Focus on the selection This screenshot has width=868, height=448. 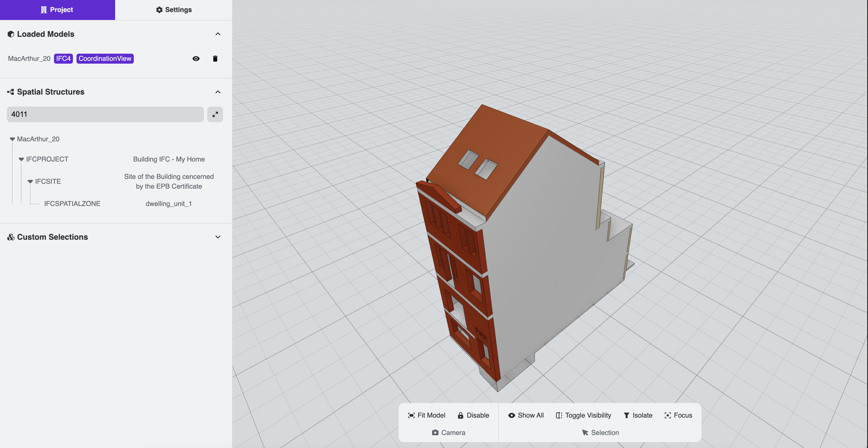tap(678, 415)
